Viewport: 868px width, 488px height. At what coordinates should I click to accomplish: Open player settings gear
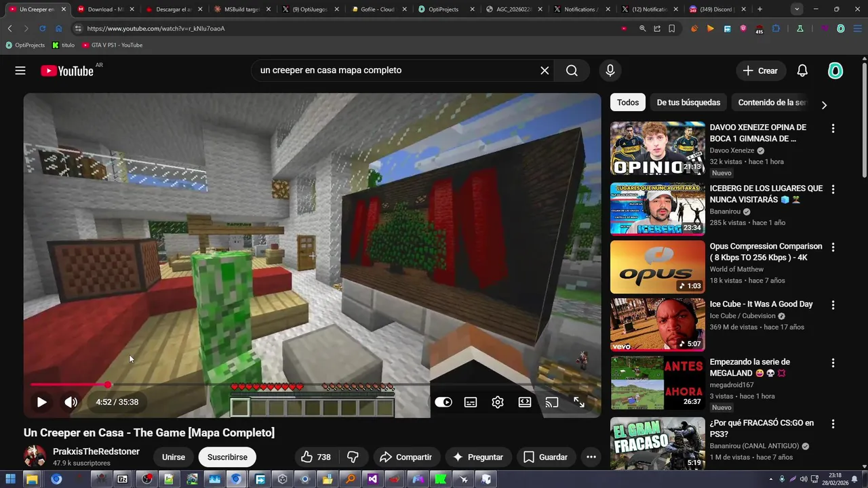(498, 402)
